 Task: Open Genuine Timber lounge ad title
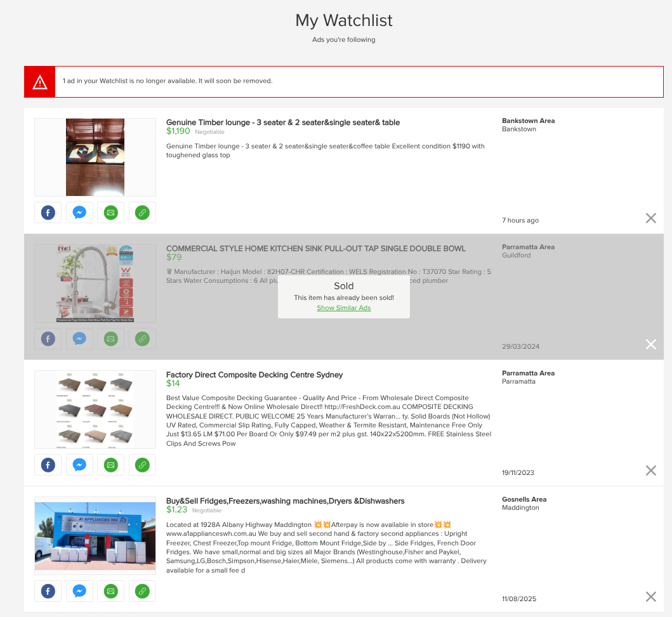(x=282, y=122)
